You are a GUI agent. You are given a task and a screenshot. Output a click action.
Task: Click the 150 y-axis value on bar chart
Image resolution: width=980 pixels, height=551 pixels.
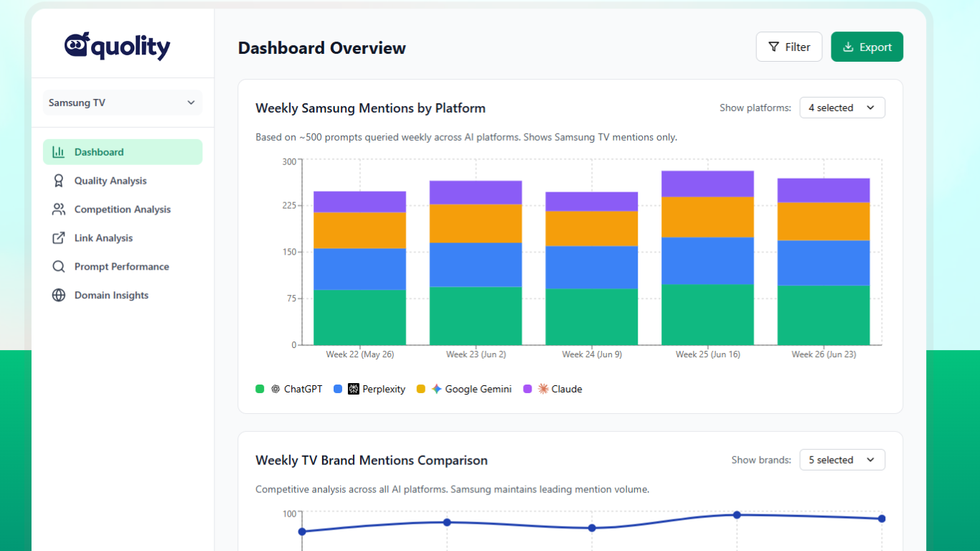(289, 252)
